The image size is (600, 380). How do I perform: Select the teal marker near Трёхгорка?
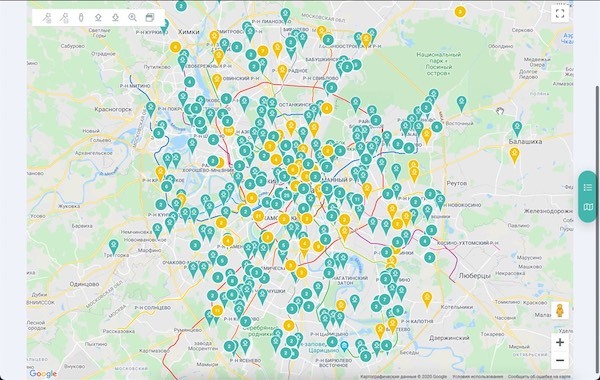point(114,247)
